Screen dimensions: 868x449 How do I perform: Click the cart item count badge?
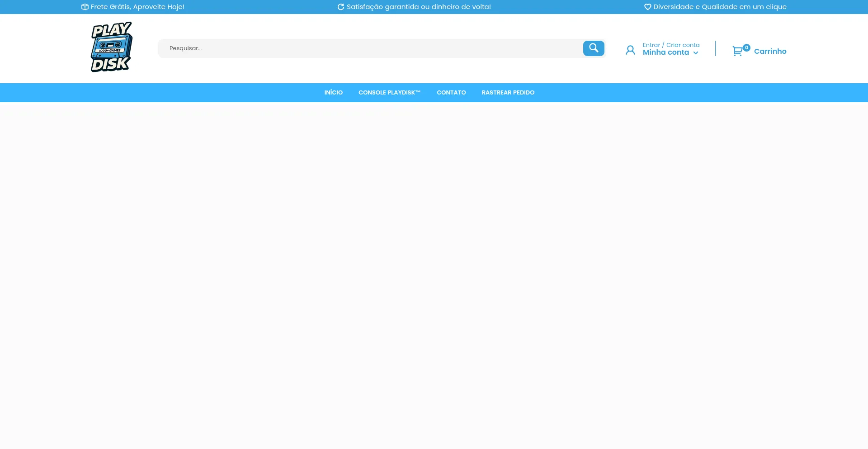click(x=746, y=47)
